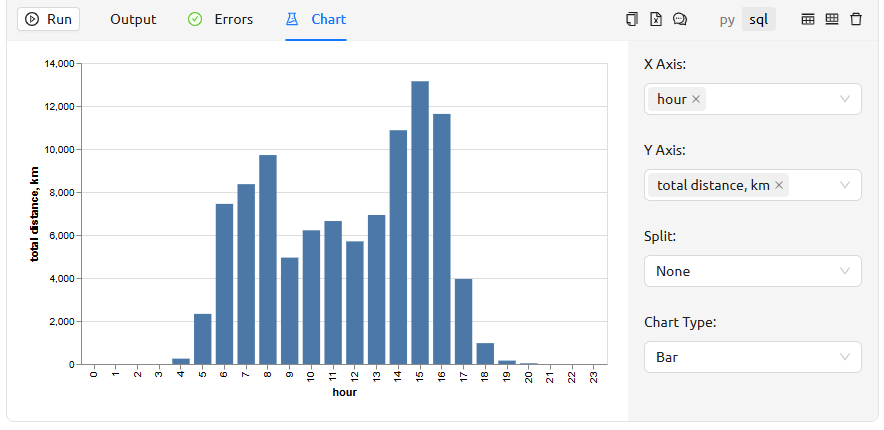Remove the hour tag from X Axis

tap(696, 99)
